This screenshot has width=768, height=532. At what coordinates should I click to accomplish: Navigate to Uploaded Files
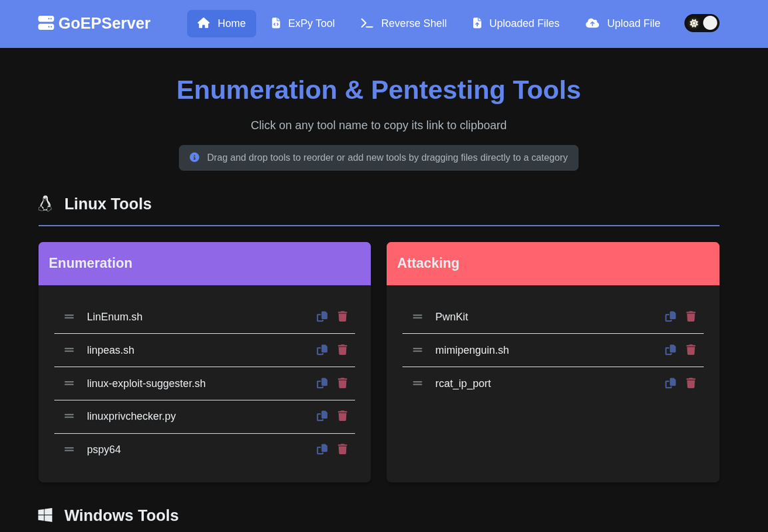coord(515,23)
